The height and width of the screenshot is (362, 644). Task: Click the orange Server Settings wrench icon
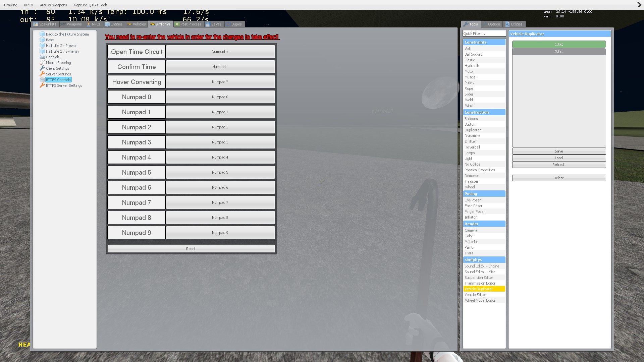pyautogui.click(x=42, y=74)
